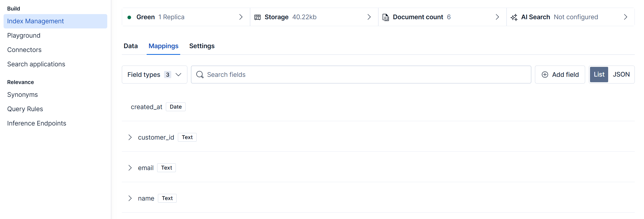Click the Text badge next to email
The width and height of the screenshot is (644, 219).
(x=166, y=168)
